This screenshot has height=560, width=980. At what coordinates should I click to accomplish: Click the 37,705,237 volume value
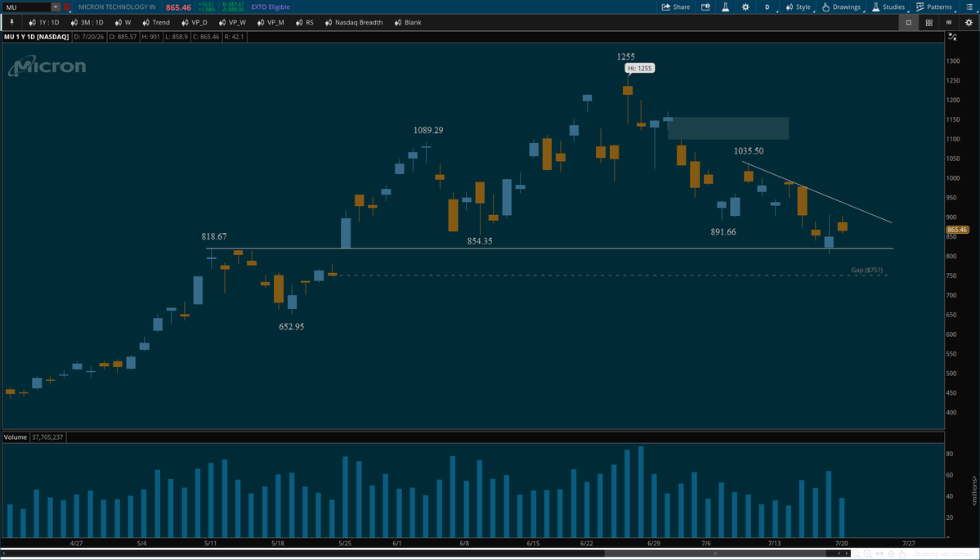point(47,437)
